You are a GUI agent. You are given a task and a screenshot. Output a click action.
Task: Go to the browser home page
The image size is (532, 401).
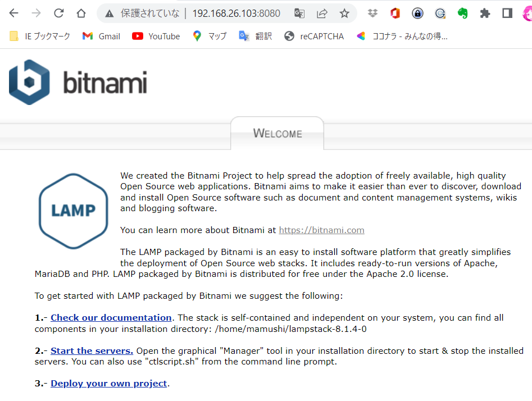pyautogui.click(x=81, y=13)
